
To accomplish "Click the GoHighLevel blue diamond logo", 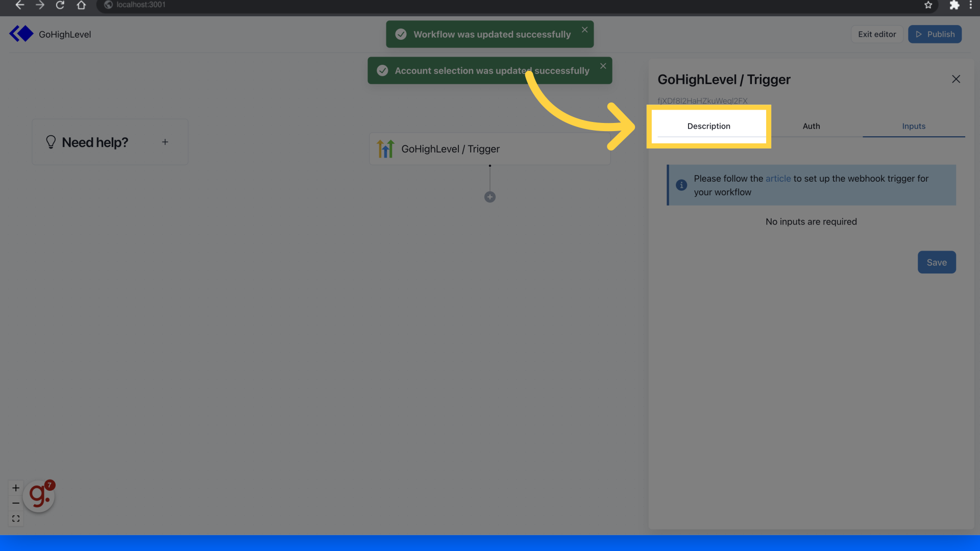I will point(21,34).
